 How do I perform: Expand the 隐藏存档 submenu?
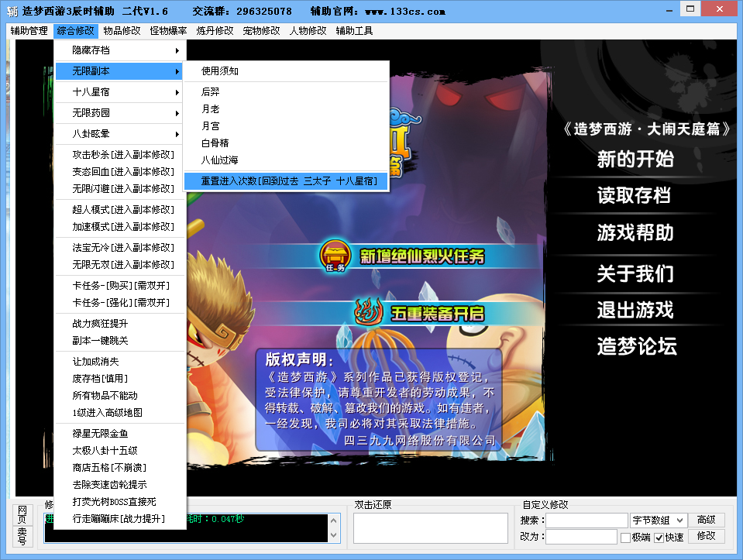(120, 50)
